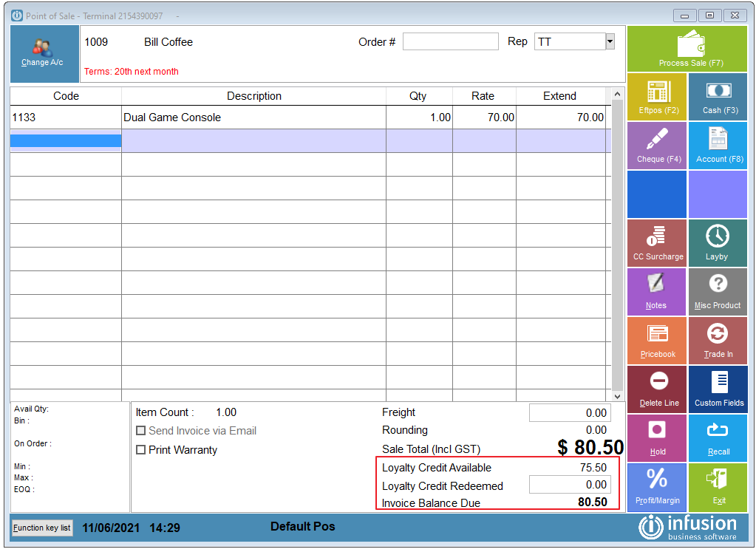Click Process Sale (F7) wallet icon

(x=692, y=44)
